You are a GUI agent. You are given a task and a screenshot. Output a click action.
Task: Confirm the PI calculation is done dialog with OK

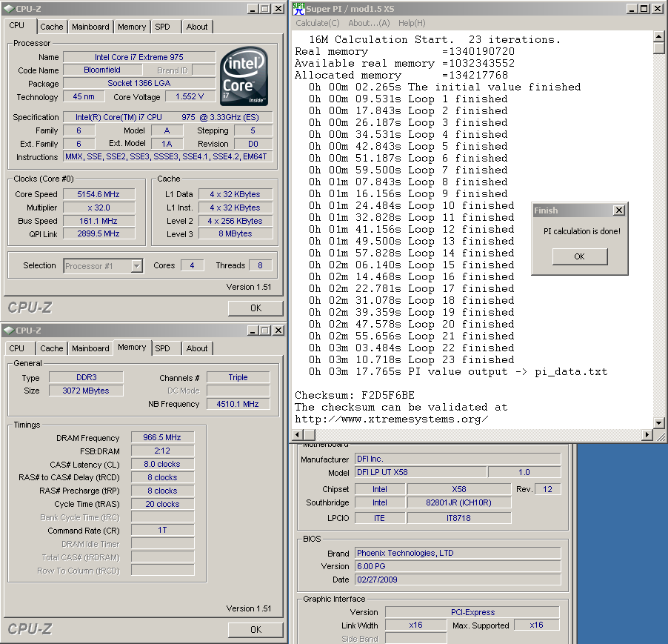click(x=579, y=256)
